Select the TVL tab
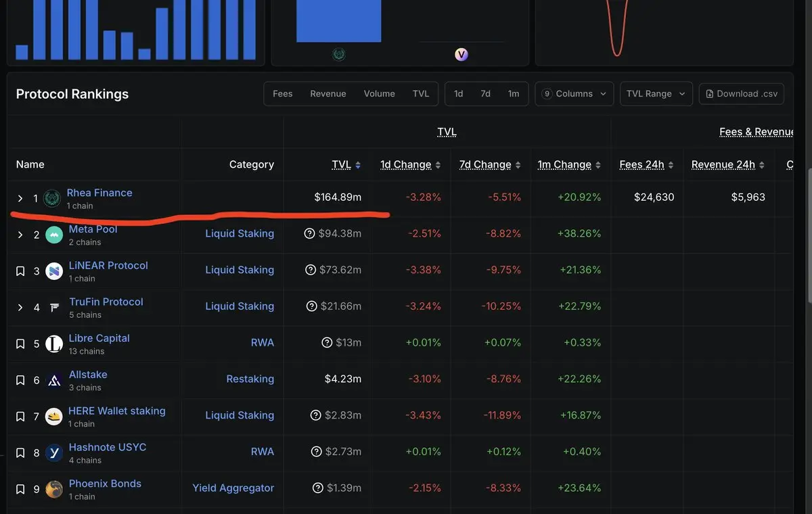 pyautogui.click(x=421, y=94)
